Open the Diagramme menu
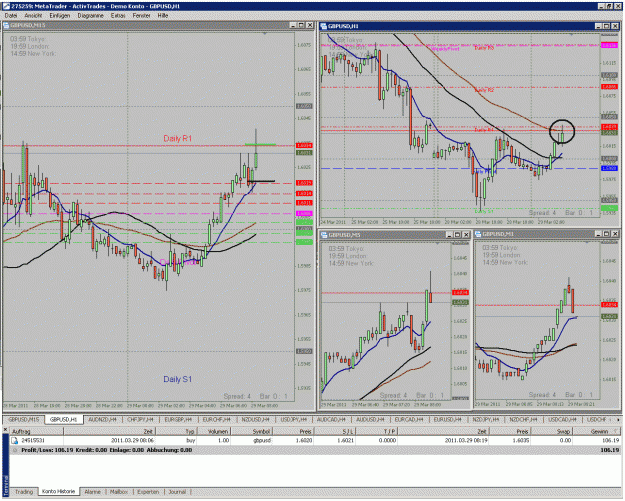The width and height of the screenshot is (625, 501). point(90,16)
